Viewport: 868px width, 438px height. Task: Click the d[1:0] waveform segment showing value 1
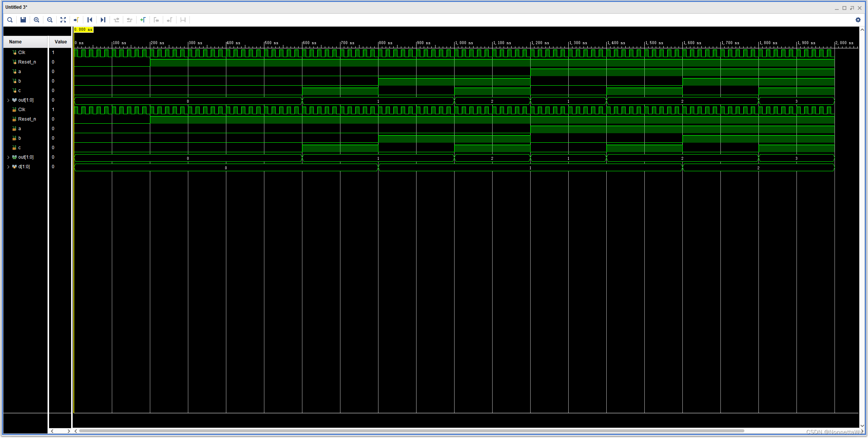point(530,167)
